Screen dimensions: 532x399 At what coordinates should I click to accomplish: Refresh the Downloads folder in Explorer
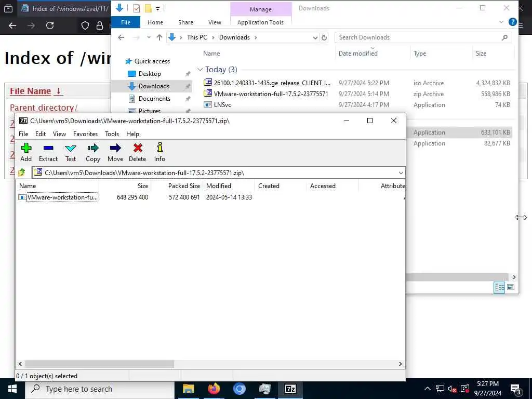(324, 37)
